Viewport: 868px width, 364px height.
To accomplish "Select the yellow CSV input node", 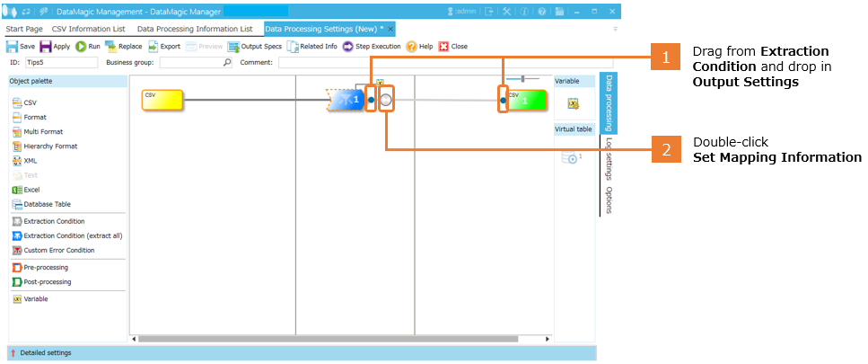I will pos(162,100).
